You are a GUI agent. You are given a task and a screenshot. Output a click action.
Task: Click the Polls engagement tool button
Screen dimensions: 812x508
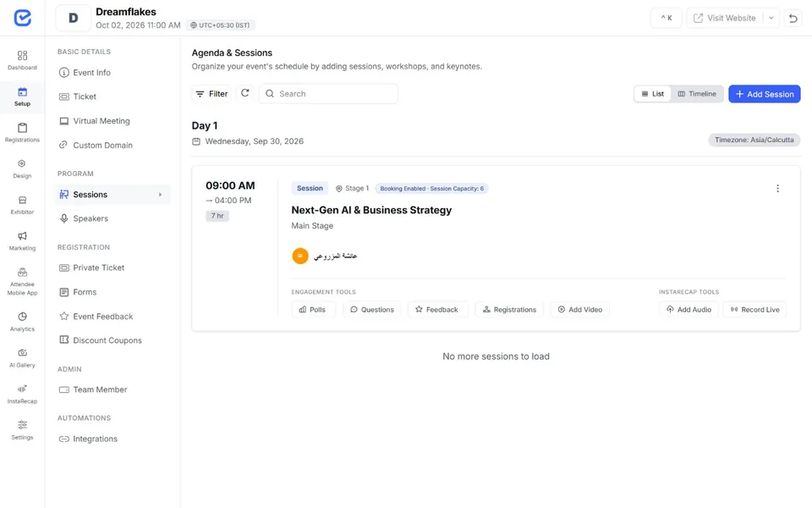312,310
